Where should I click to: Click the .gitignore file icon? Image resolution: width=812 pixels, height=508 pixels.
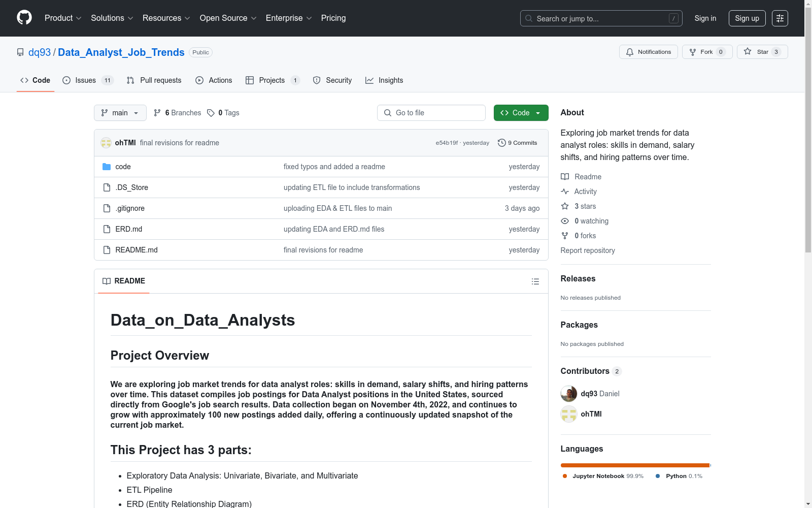pos(107,208)
